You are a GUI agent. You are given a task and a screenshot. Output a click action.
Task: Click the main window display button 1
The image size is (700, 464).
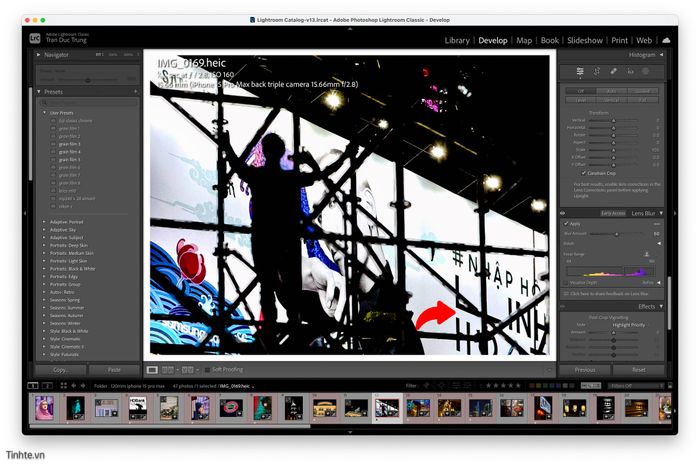point(33,385)
